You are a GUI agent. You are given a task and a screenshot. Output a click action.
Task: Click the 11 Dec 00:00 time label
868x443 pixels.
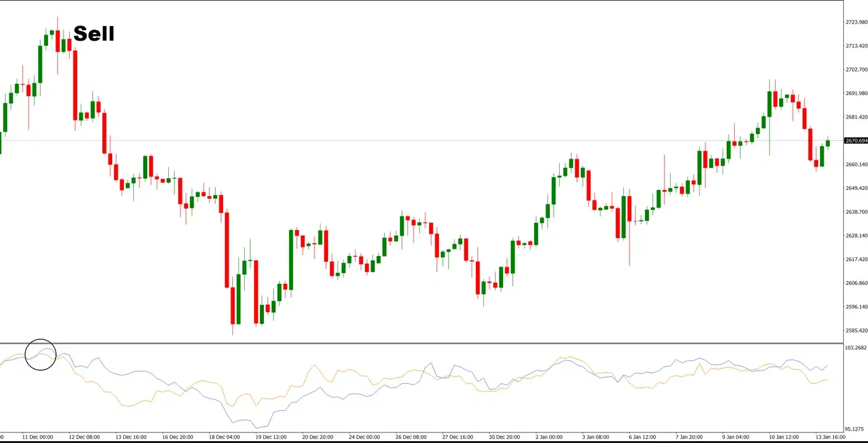(38, 437)
